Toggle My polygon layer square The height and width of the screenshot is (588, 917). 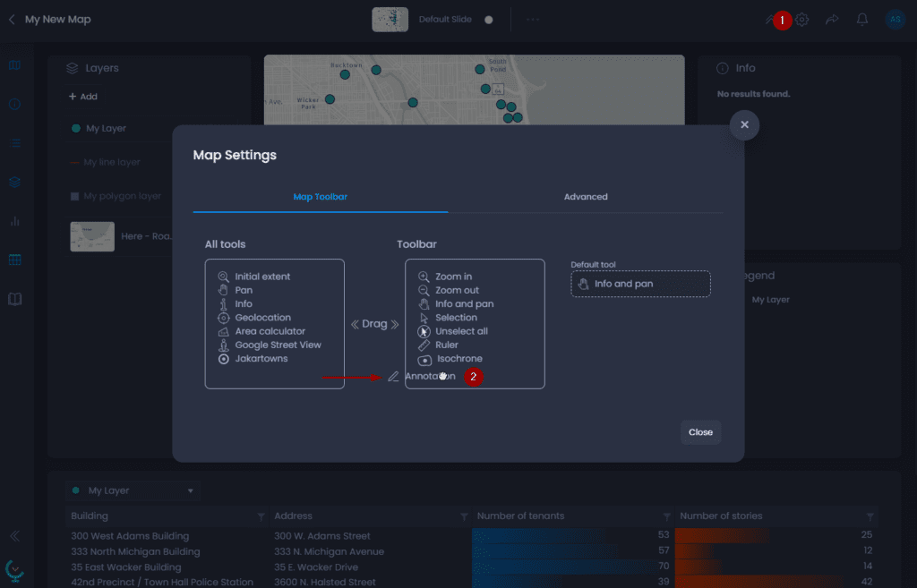[x=74, y=196]
